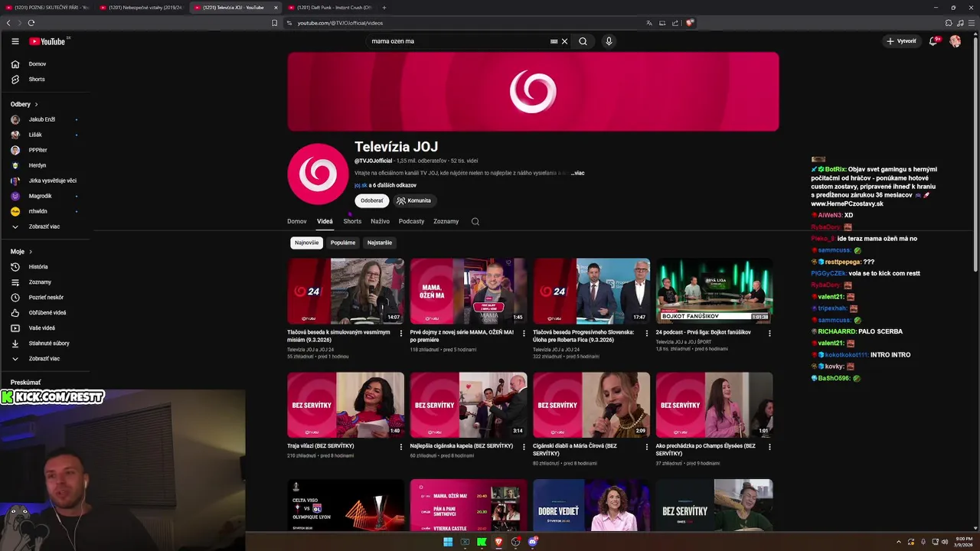Open options for Progresívneho Slovenska video

(x=647, y=333)
